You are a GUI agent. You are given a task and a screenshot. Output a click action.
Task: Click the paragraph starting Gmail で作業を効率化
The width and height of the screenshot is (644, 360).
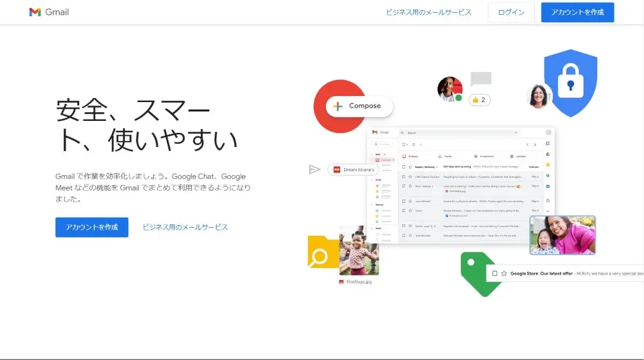tap(153, 187)
